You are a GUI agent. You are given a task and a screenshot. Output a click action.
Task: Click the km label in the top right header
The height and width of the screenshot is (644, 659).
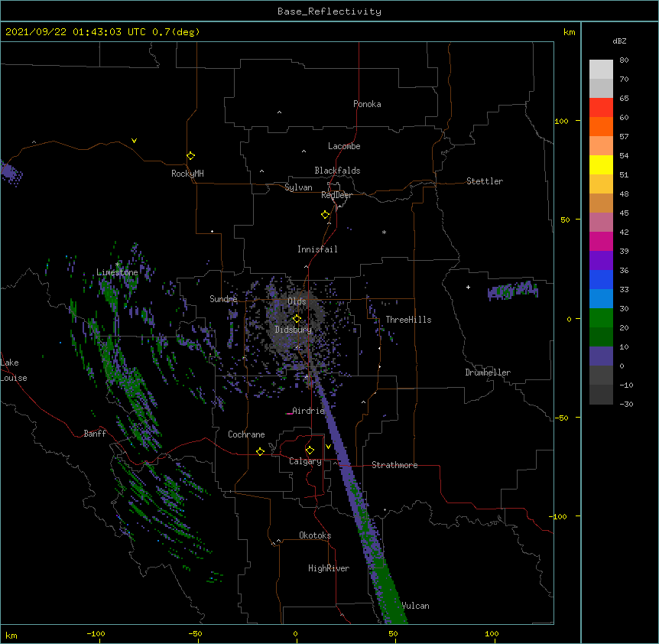tap(570, 32)
